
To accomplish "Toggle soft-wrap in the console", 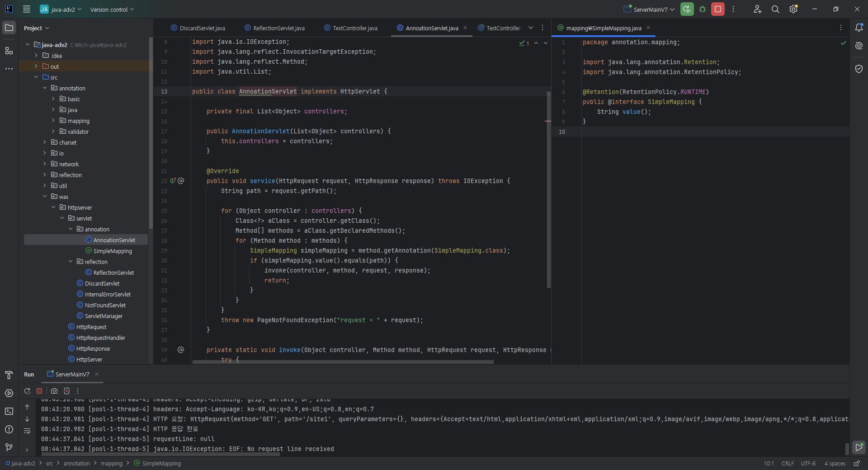I will [27, 431].
